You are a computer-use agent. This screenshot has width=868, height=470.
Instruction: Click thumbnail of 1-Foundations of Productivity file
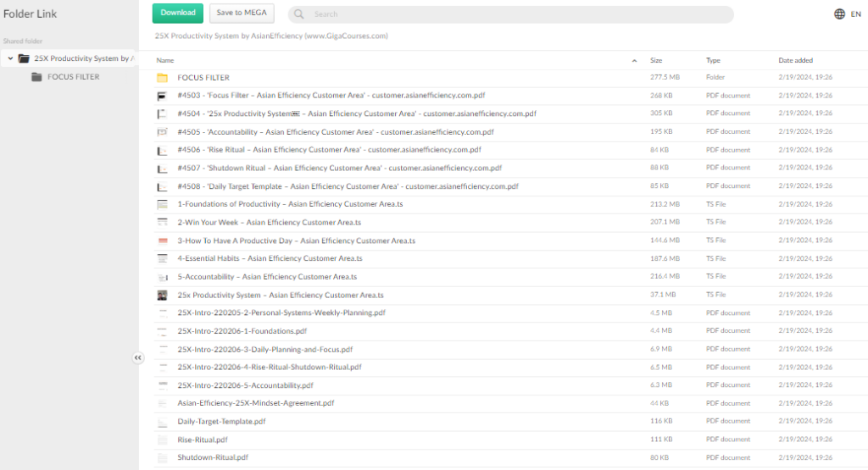162,205
